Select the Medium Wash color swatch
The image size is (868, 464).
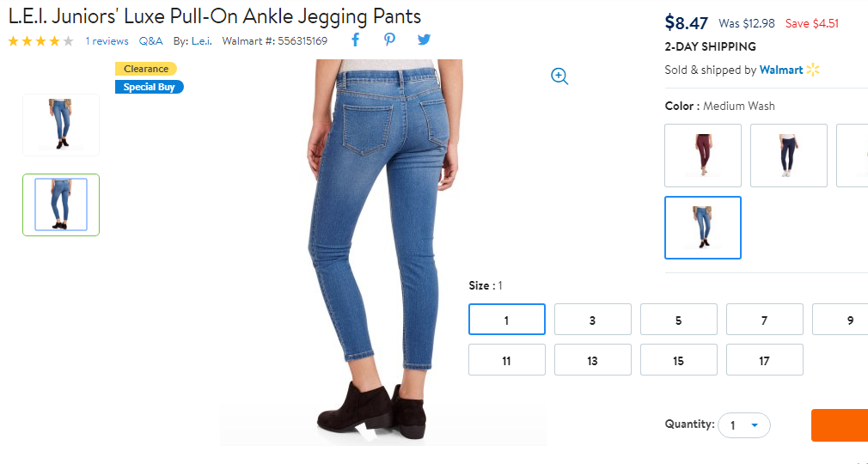pos(703,228)
